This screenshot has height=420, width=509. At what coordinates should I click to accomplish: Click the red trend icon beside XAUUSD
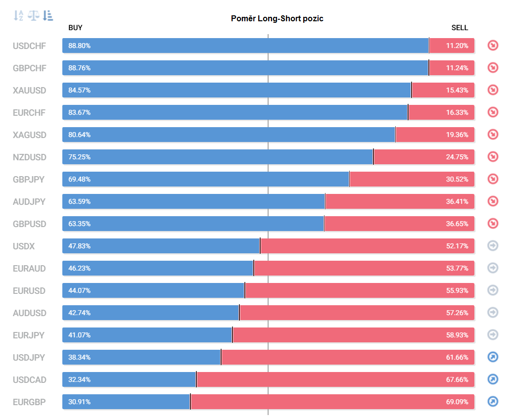(493, 90)
